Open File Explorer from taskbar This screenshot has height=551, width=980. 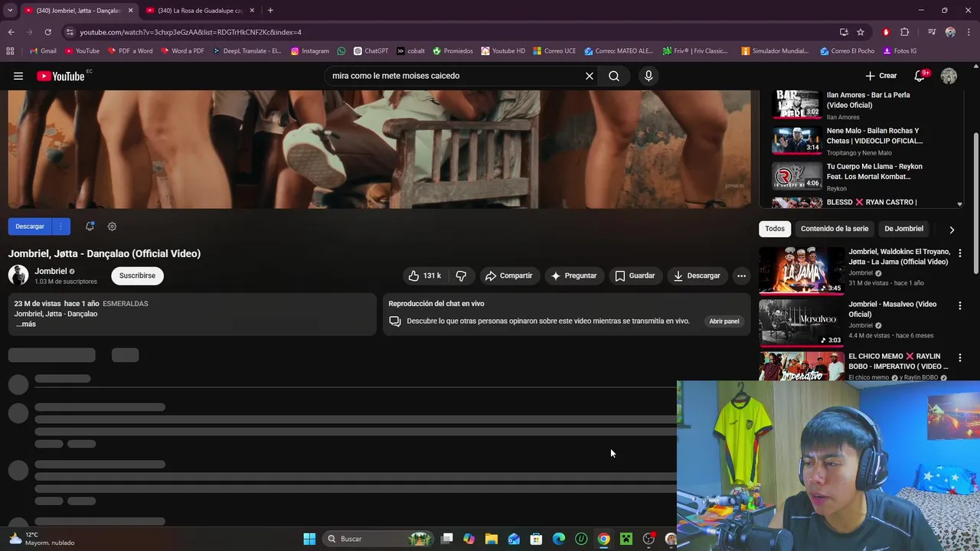coord(492,539)
